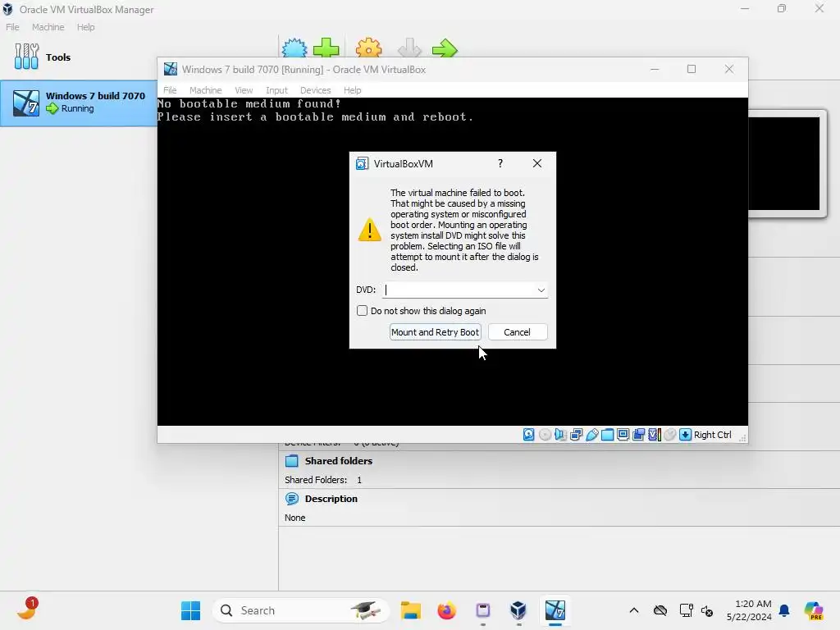Expand the system tray hidden icons chevron
This screenshot has width=840, height=630.
click(x=634, y=610)
